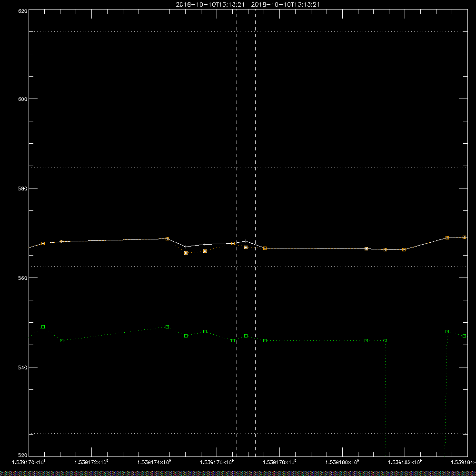Click the y-axis label 560
The height and width of the screenshot is (476, 476).
point(23,278)
